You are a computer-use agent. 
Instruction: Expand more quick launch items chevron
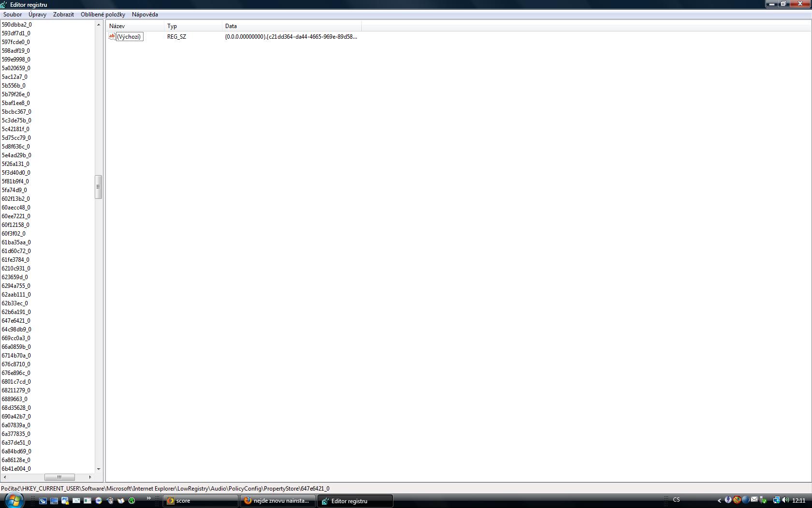coord(148,498)
